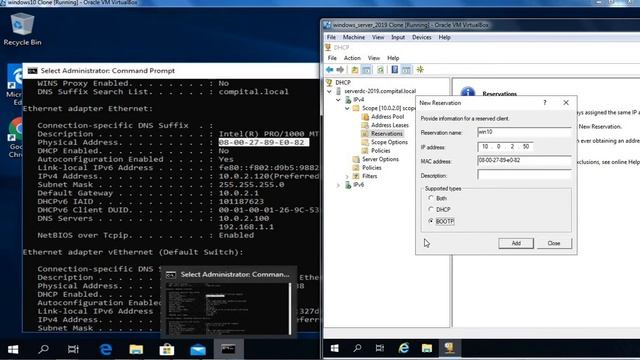Click server Start button in server taskbar

(x=335, y=348)
